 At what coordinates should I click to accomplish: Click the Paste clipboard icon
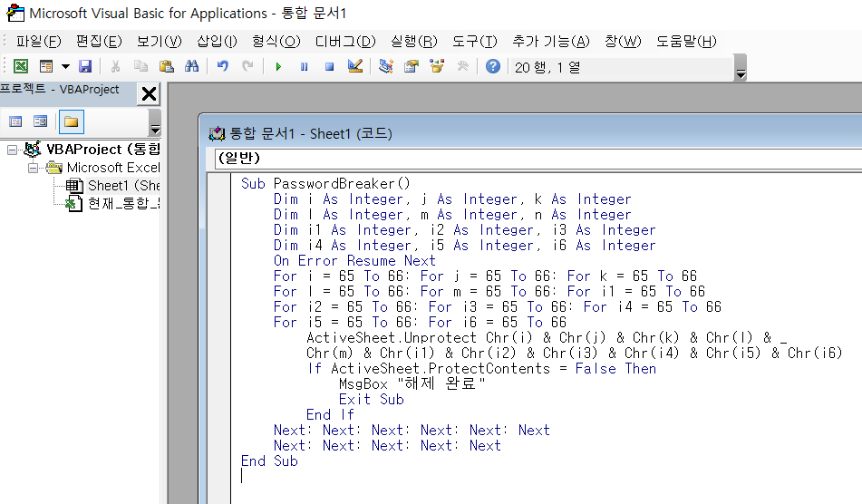tap(166, 66)
